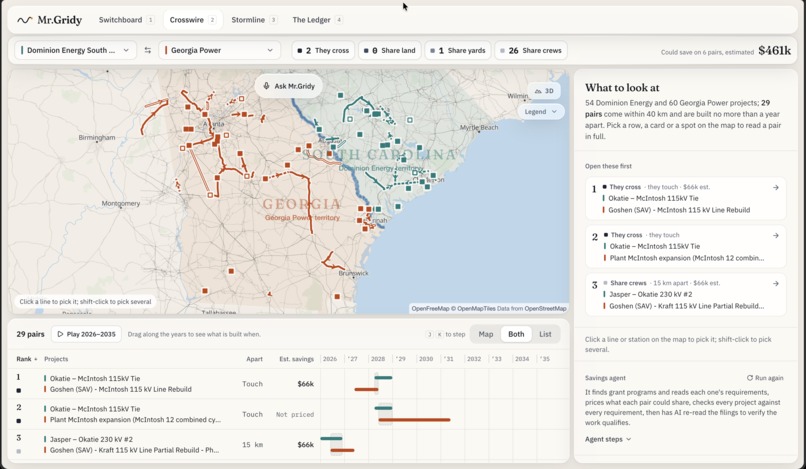The width and height of the screenshot is (806, 469).
Task: Open the Georgia Power utility dropdown
Action: [219, 50]
